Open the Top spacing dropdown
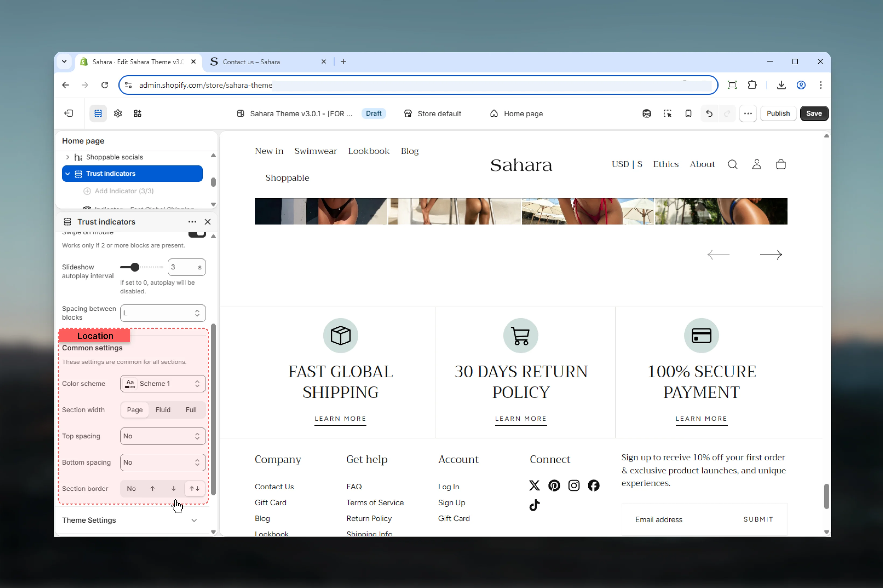This screenshot has height=588, width=883. (163, 436)
